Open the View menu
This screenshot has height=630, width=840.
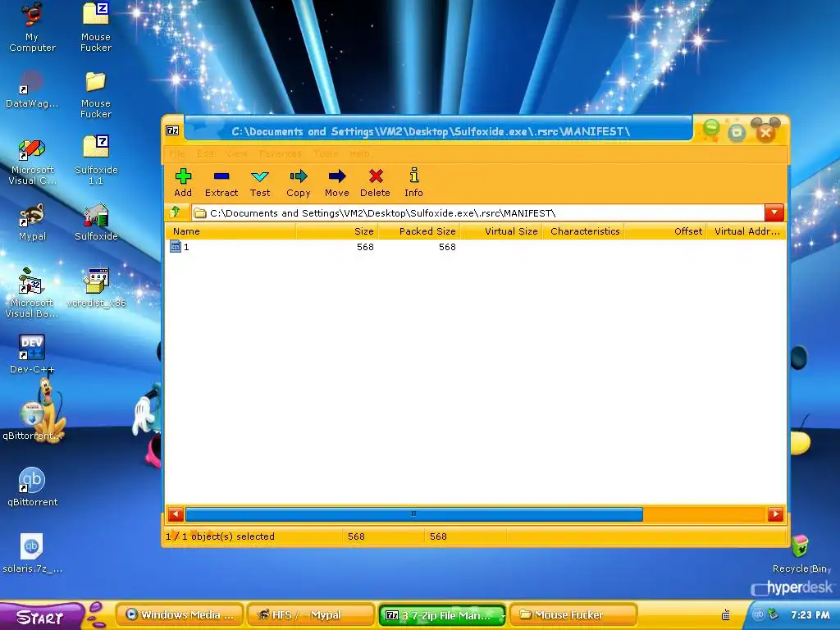(236, 153)
